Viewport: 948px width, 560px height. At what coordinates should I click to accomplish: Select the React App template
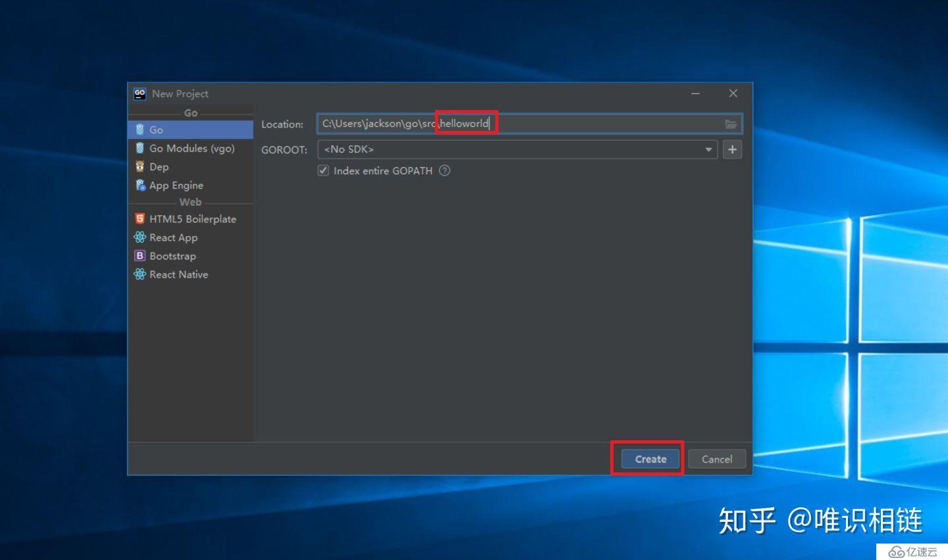190,237
